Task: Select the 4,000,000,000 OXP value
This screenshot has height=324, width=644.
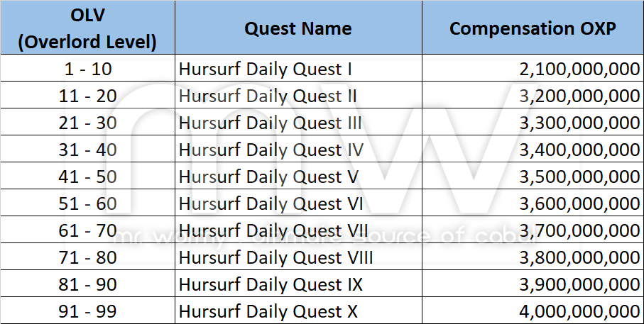Action: pyautogui.click(x=580, y=311)
